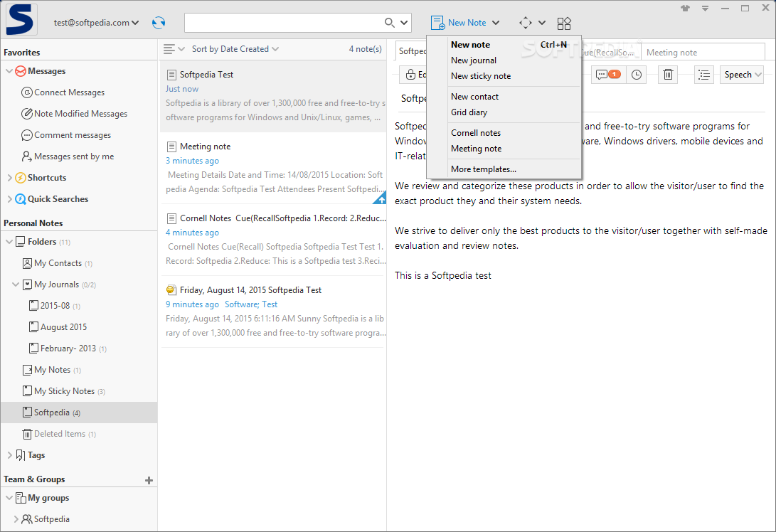This screenshot has height=532, width=776.
Task: Click the clock history icon
Action: tap(637, 75)
